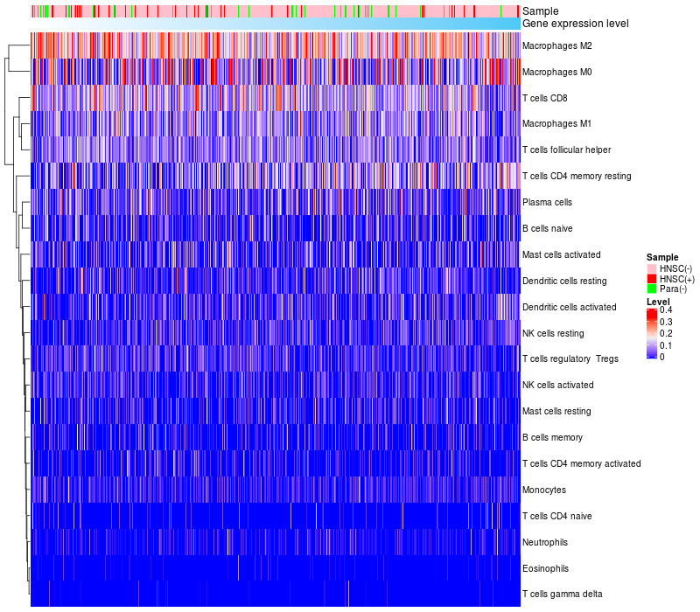700x612 pixels.
Task: Select the Neutrophils row label
Action: pos(545,542)
